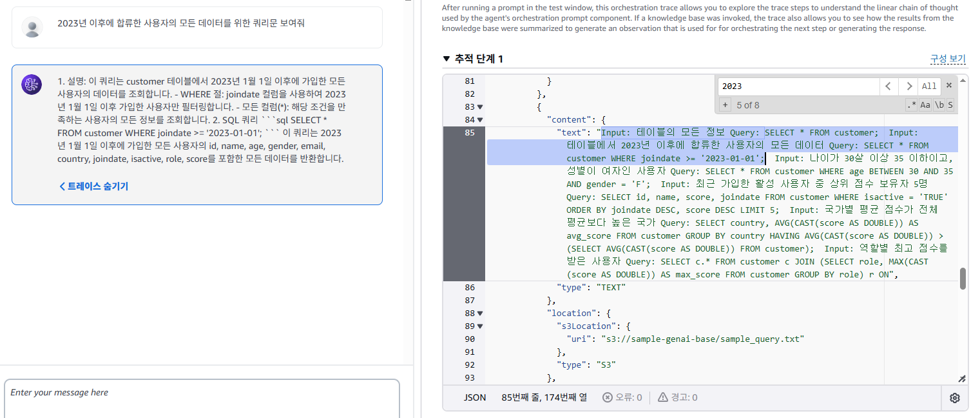This screenshot has width=980, height=418.
Task: Fold code at line 84
Action: pos(480,120)
